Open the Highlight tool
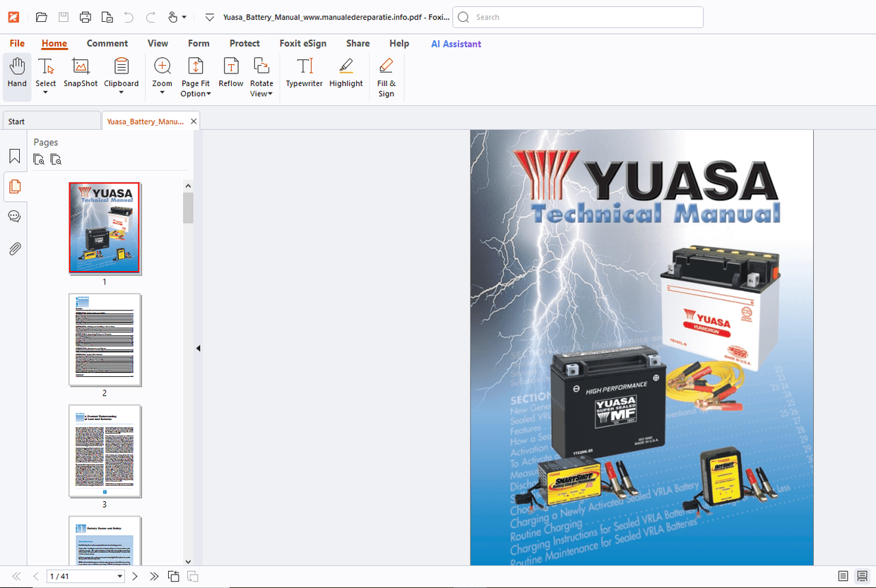The width and height of the screenshot is (876, 588). pyautogui.click(x=345, y=76)
